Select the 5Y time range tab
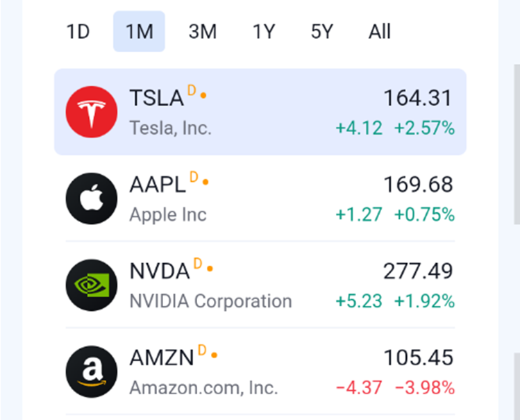520x420 pixels. point(321,32)
